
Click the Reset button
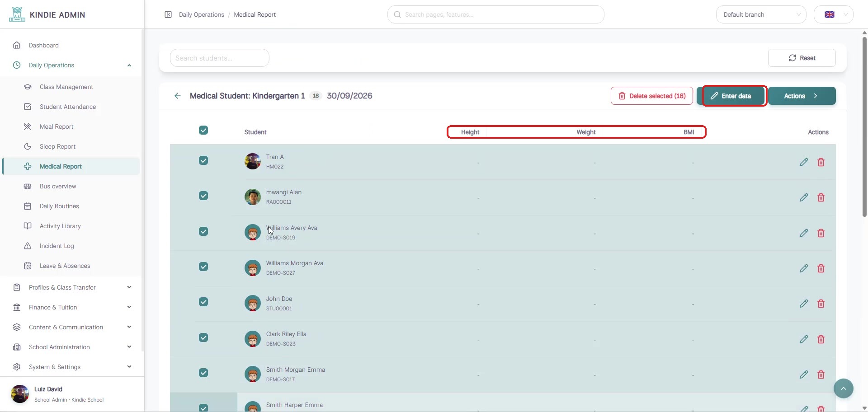pyautogui.click(x=802, y=58)
